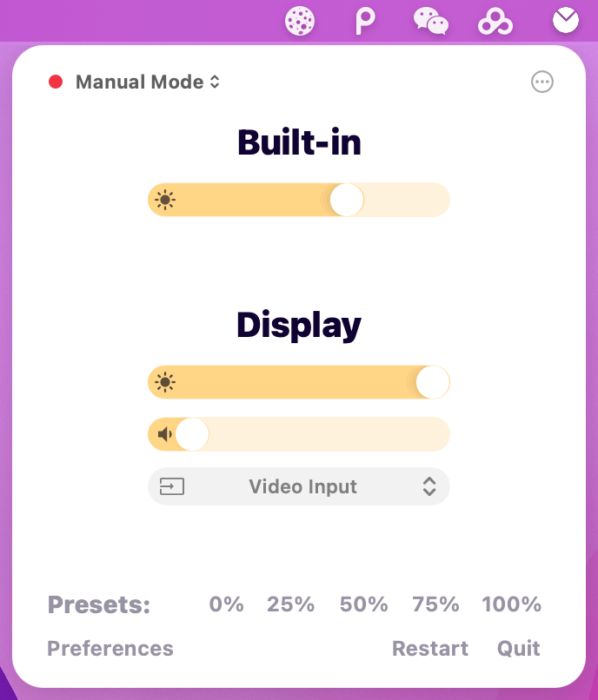This screenshot has height=700, width=598.
Task: Choose the 75% brightness preset
Action: [435, 604]
